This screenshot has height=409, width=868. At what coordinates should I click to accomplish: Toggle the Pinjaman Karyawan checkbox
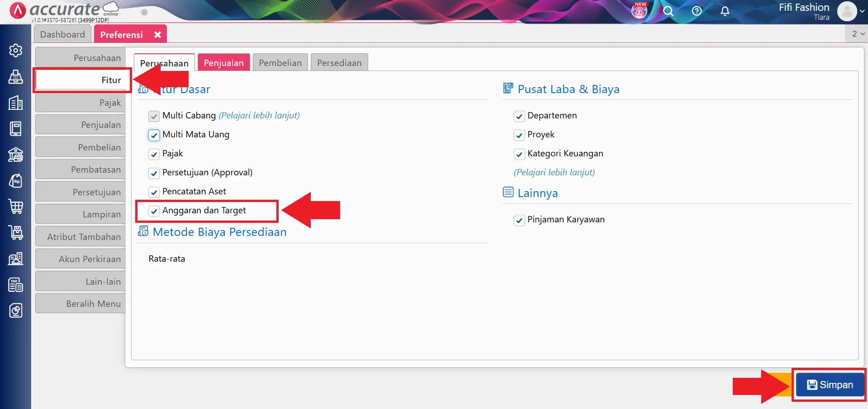(x=519, y=220)
